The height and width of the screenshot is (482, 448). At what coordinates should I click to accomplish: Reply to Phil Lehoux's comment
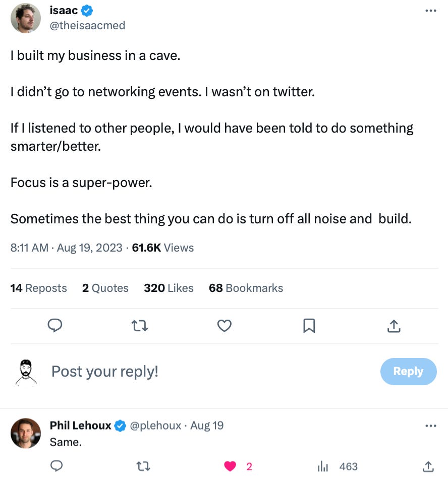[x=57, y=466]
